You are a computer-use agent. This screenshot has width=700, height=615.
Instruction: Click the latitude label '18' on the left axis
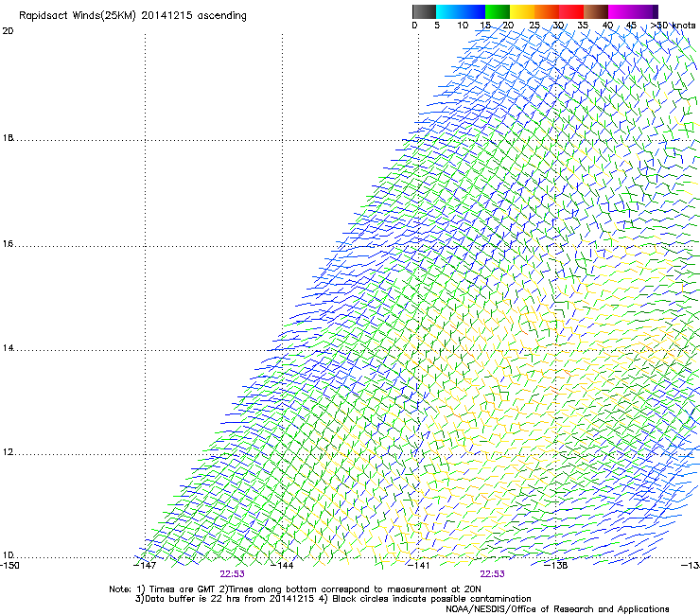coord(8,138)
